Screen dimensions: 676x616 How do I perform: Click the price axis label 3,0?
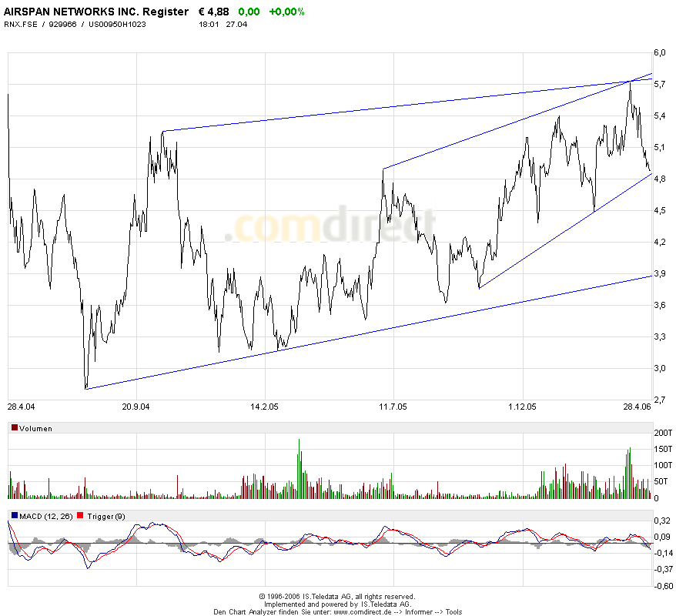pos(660,368)
